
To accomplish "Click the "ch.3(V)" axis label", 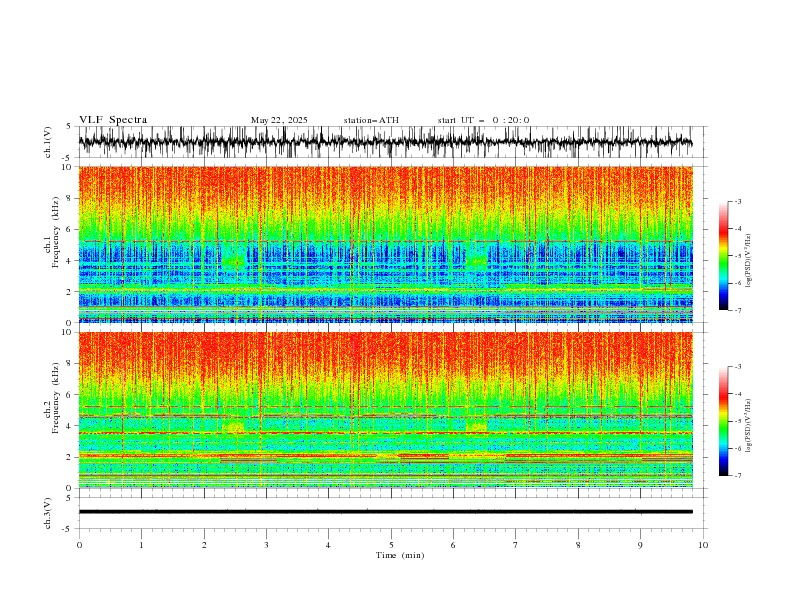I will [x=48, y=513].
